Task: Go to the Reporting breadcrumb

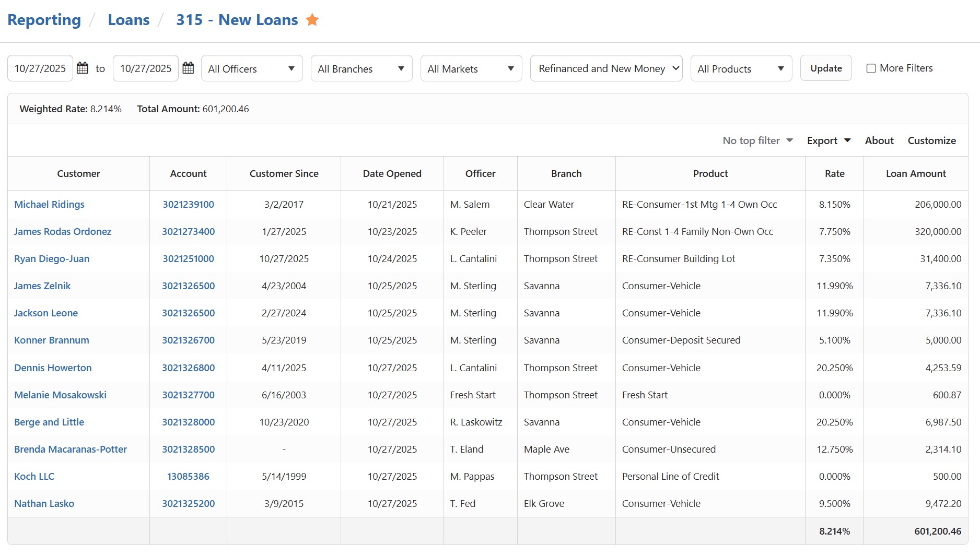Action: click(44, 20)
